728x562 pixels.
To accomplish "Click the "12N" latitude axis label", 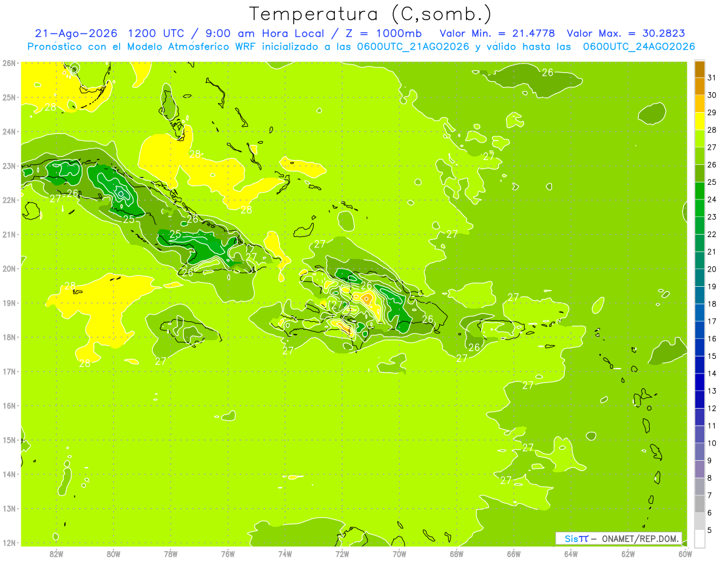I will pyautogui.click(x=9, y=543).
